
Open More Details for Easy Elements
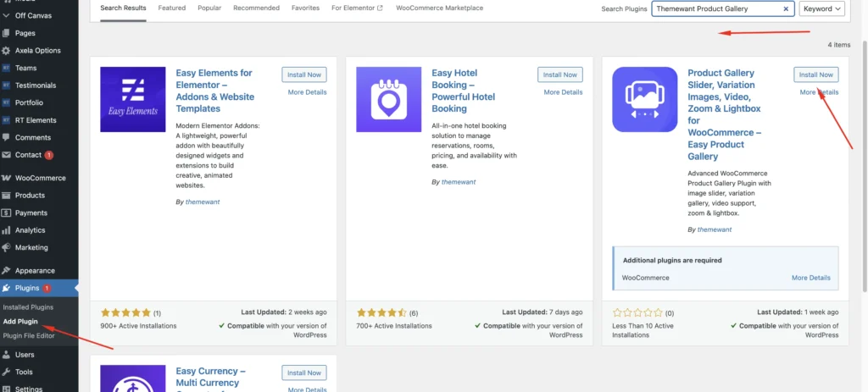tap(307, 92)
